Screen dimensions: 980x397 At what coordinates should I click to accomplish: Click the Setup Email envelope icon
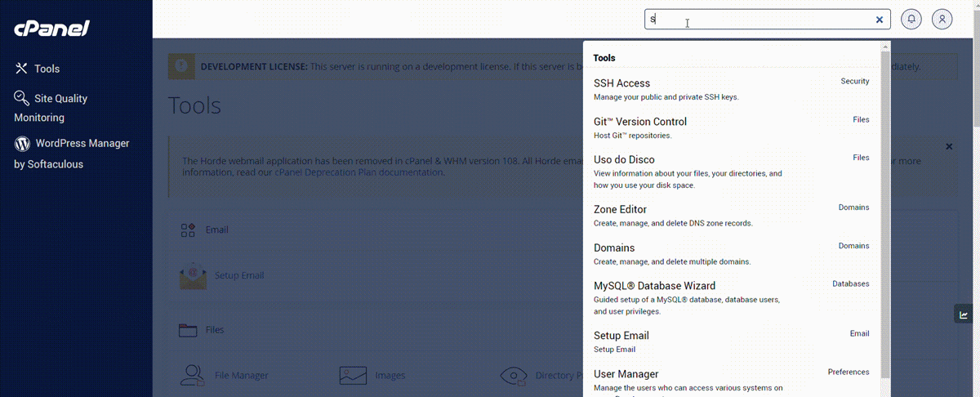tap(193, 275)
